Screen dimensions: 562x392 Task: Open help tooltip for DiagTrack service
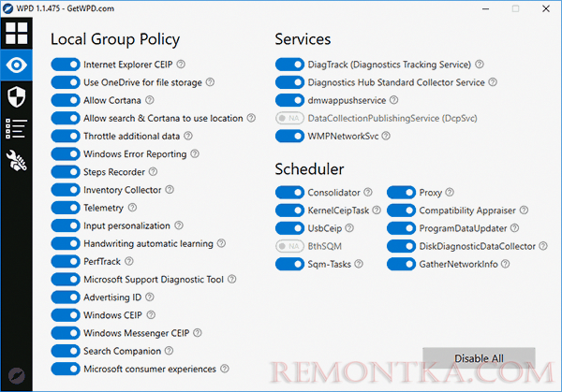point(479,65)
